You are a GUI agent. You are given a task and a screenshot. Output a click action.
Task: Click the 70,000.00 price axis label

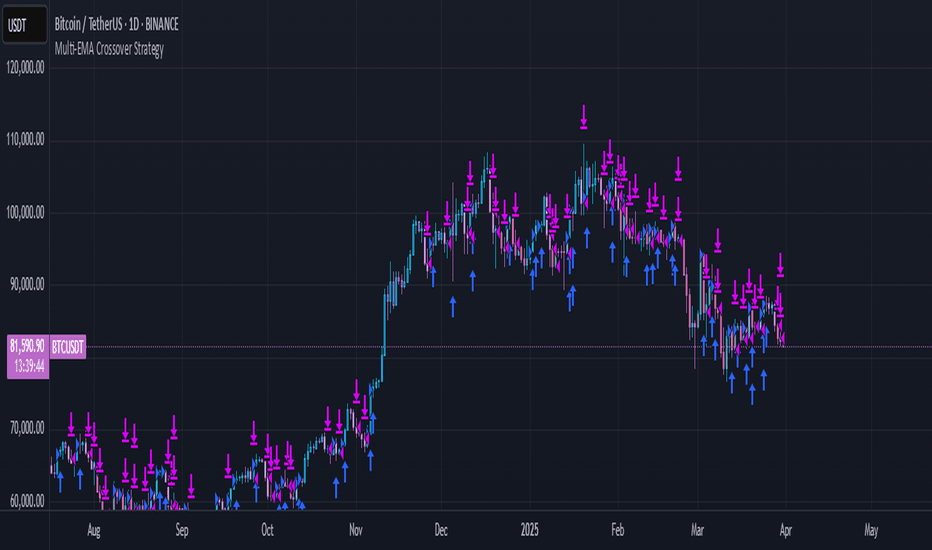[27, 428]
